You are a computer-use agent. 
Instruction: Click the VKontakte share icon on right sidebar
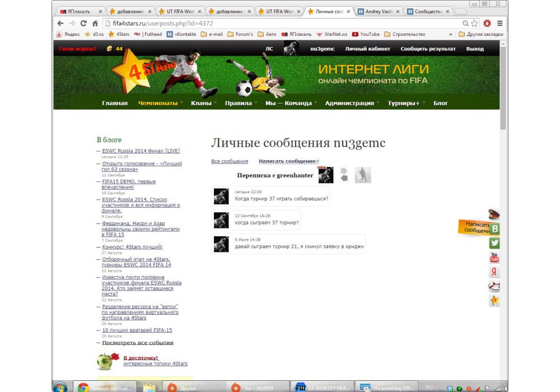[x=494, y=228]
